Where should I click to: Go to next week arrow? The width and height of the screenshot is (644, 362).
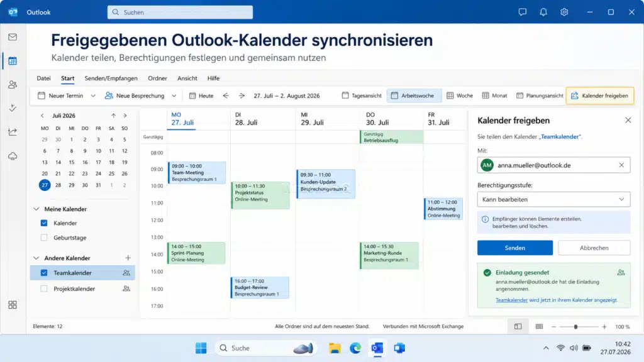tap(242, 96)
